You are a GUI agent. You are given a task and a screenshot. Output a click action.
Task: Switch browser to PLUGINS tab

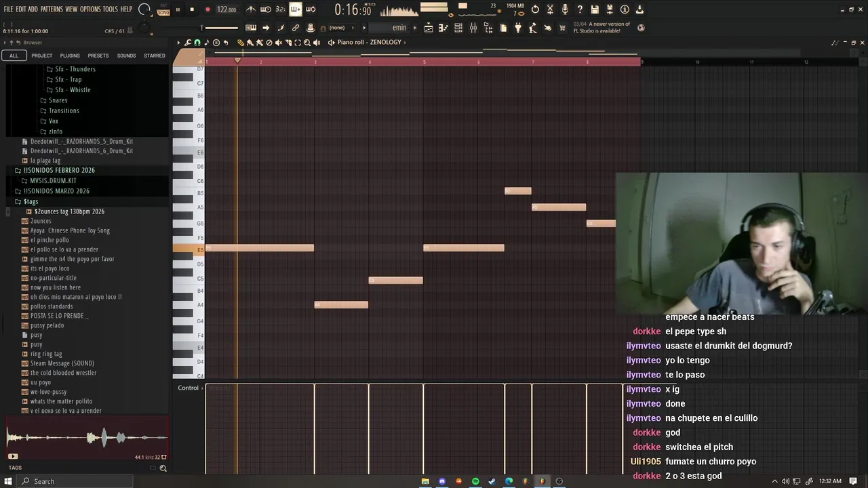70,56
